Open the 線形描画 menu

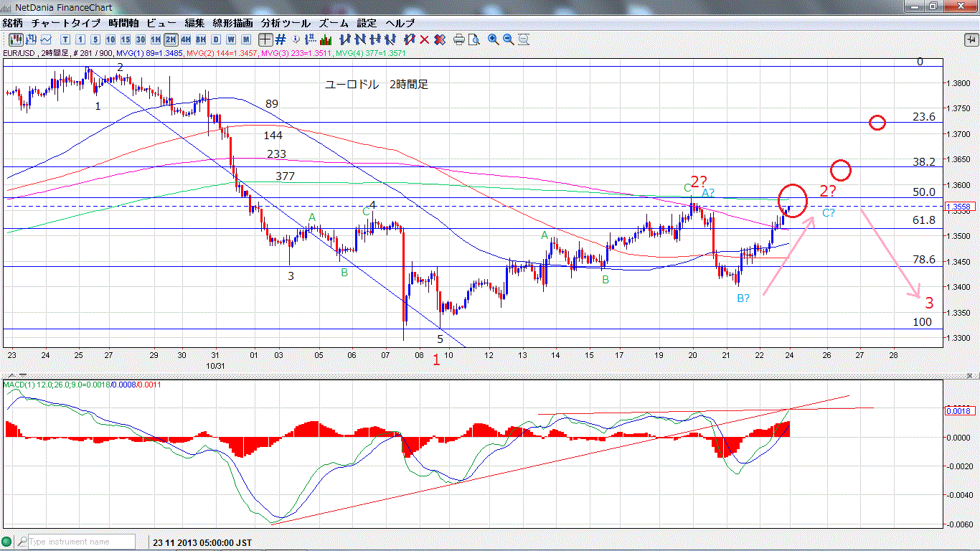pyautogui.click(x=232, y=23)
